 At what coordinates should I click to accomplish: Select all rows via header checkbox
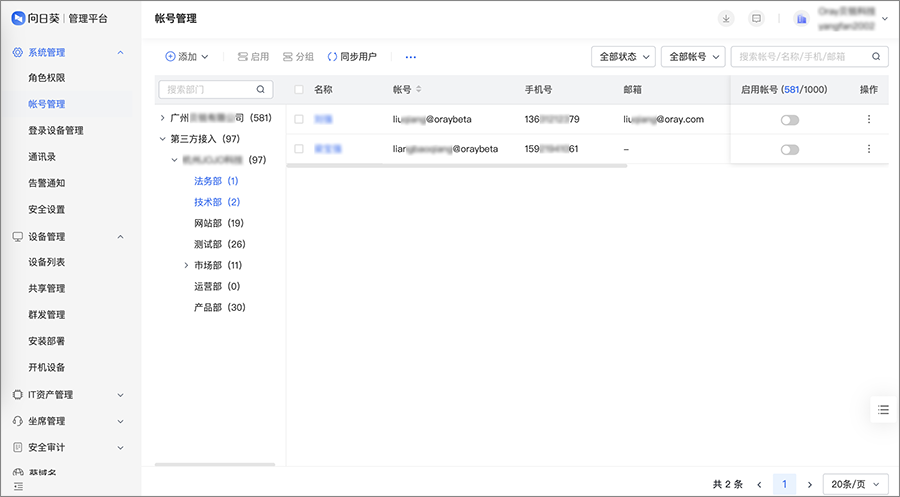[298, 89]
